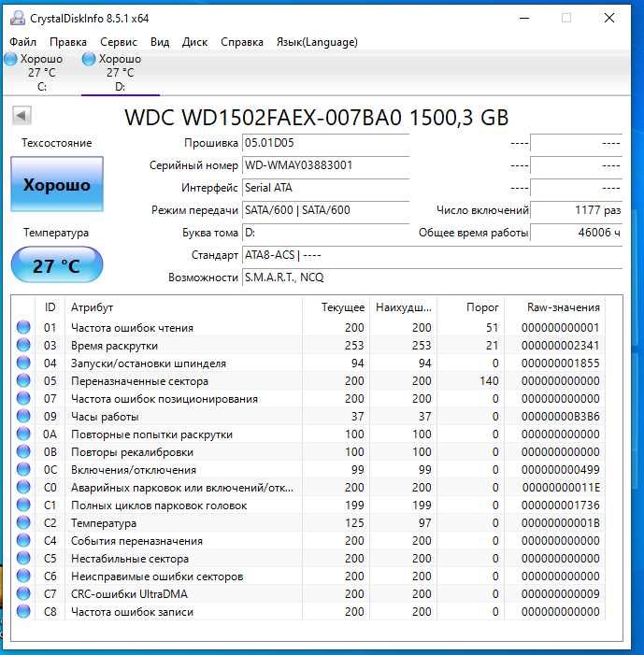Click threshold value 140

pyautogui.click(x=489, y=381)
